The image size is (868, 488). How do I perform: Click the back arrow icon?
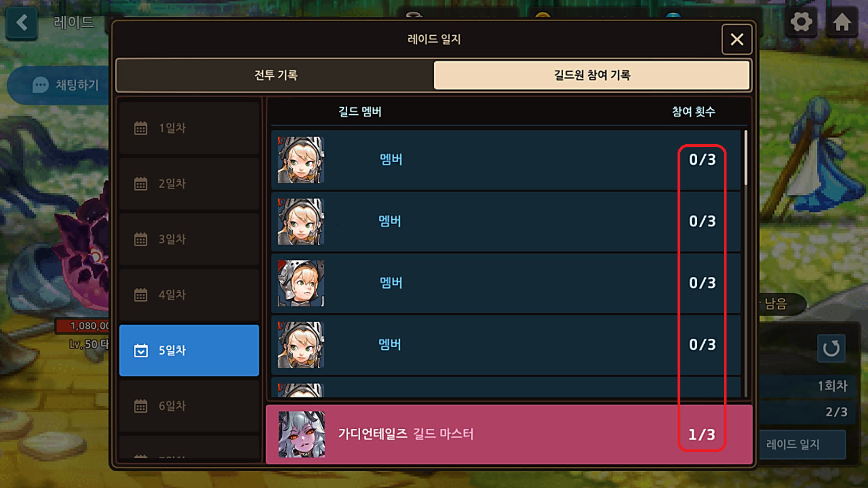tap(22, 22)
